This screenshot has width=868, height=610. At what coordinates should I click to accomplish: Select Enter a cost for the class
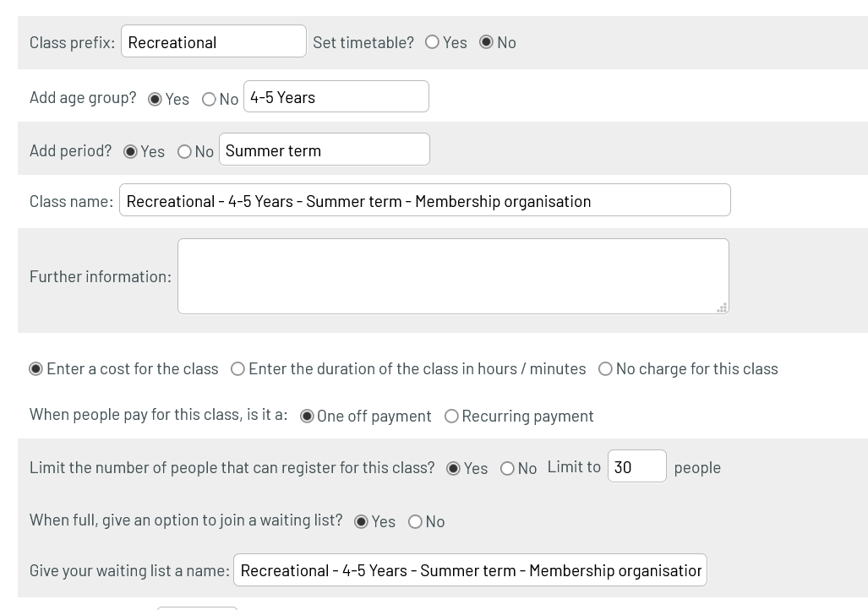click(35, 369)
